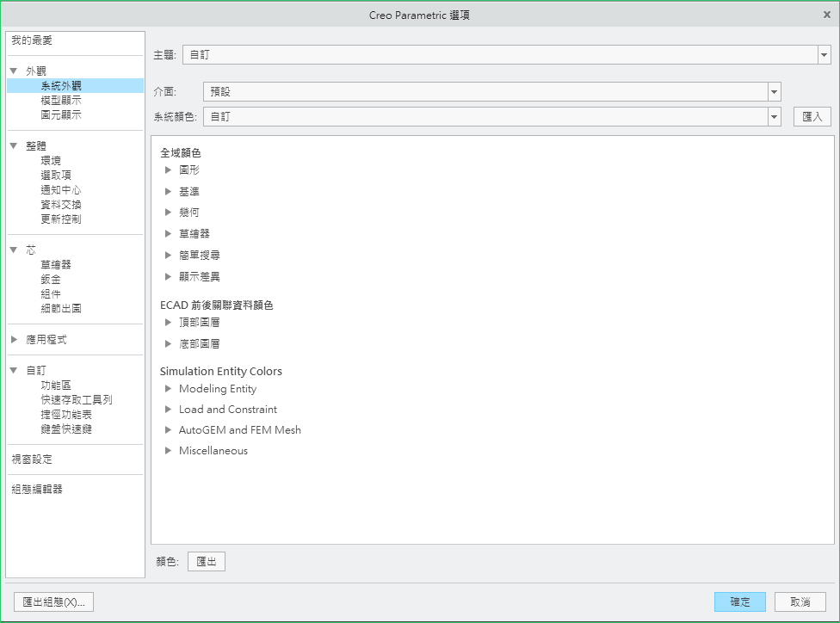Expand AutoGEM and FEM Mesh section
Viewport: 840px width, 623px height.
coord(169,430)
